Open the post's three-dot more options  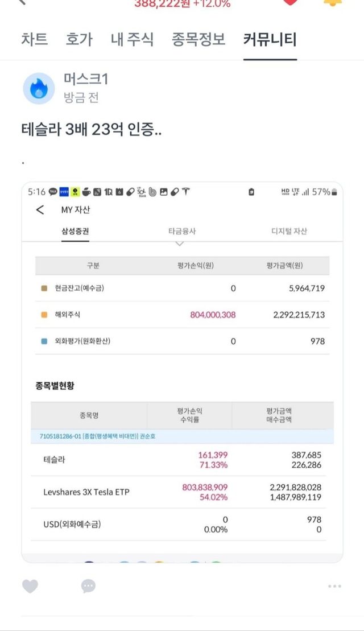334,586
